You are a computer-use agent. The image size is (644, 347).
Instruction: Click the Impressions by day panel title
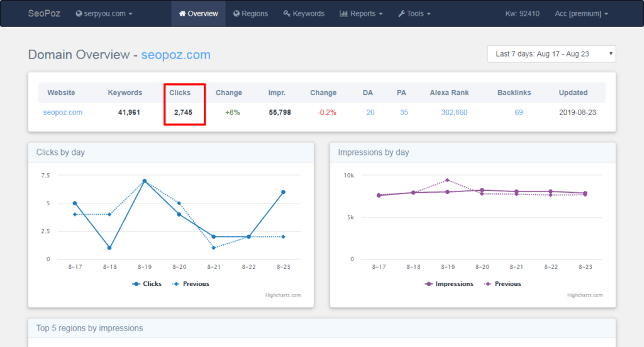(374, 152)
